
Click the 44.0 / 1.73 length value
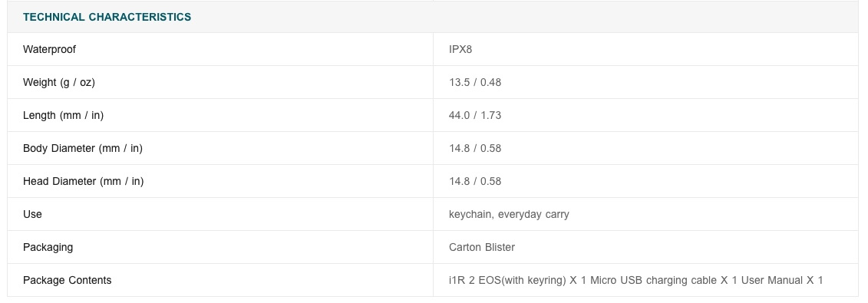coord(475,116)
